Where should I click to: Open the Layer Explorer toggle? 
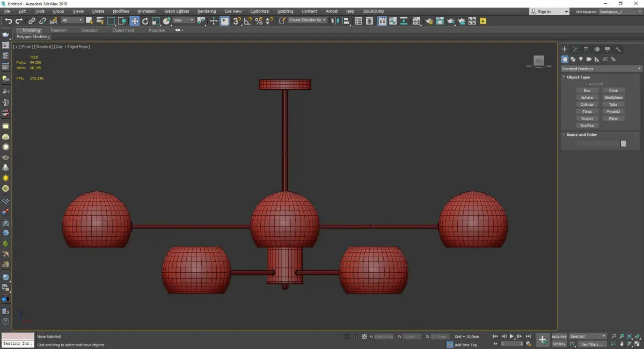click(369, 21)
